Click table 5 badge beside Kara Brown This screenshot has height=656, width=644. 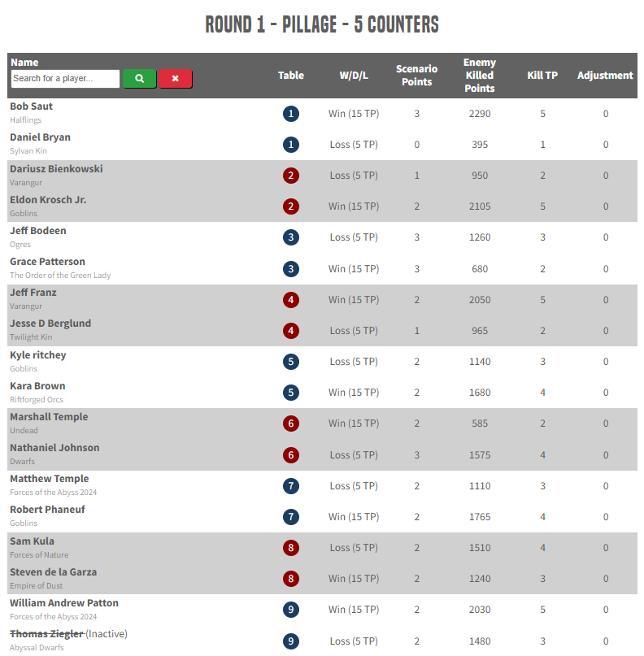291,393
